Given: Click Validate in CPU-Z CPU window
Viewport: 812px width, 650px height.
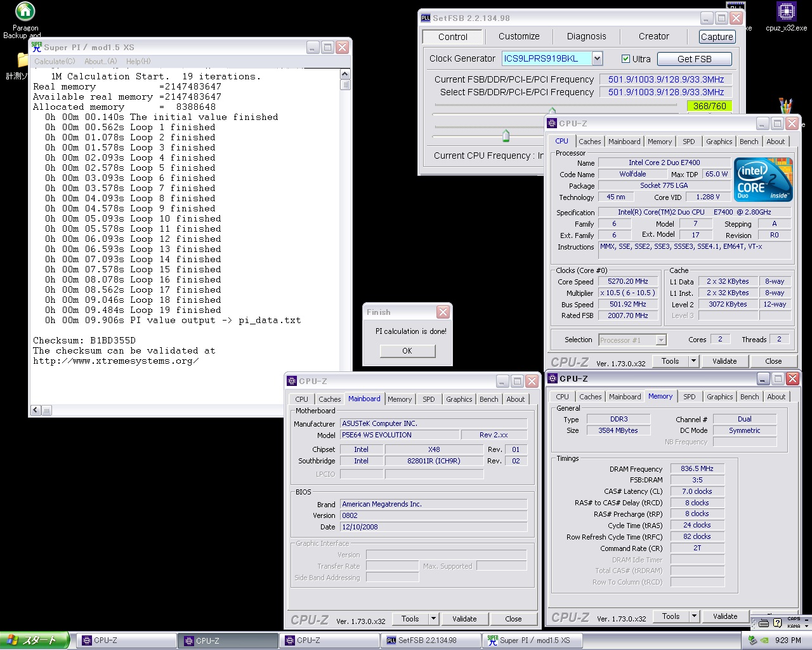Looking at the screenshot, I should [x=724, y=361].
